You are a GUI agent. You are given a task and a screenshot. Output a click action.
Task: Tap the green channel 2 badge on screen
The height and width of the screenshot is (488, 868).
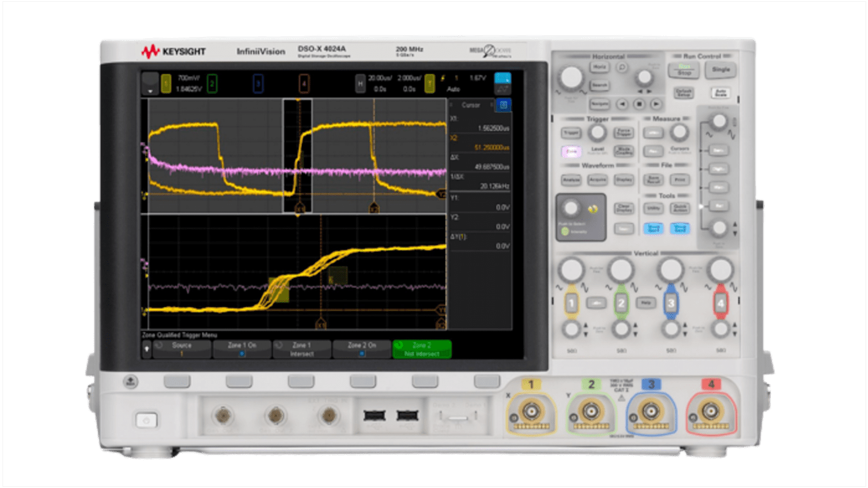click(x=212, y=84)
